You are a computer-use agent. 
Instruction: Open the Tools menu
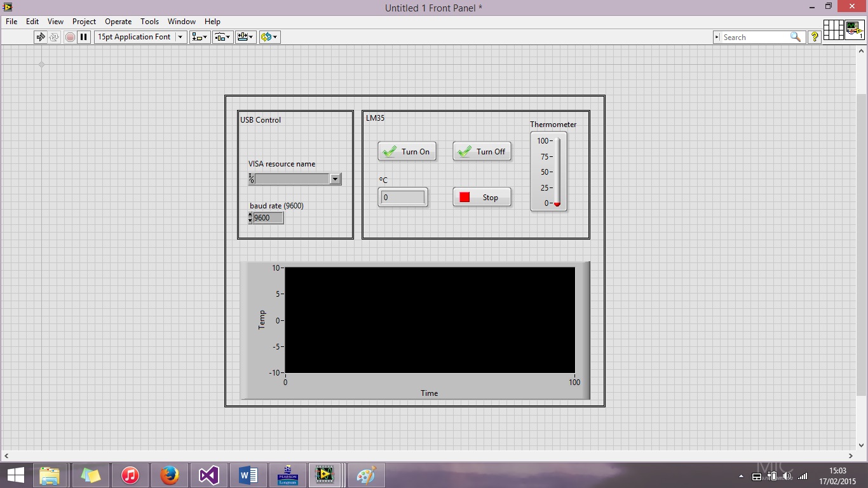(x=150, y=21)
